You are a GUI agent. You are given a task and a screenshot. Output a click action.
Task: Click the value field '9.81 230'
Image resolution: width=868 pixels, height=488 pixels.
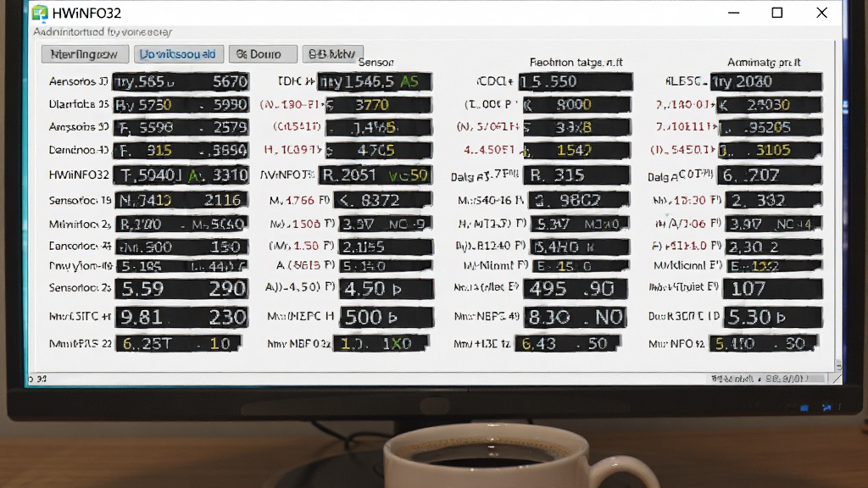pyautogui.click(x=181, y=317)
